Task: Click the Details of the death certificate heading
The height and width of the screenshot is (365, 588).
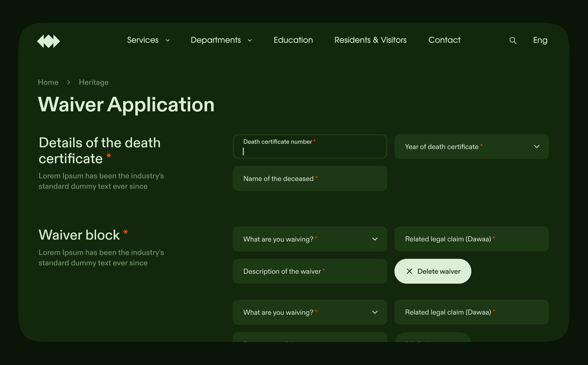Action: pos(99,150)
